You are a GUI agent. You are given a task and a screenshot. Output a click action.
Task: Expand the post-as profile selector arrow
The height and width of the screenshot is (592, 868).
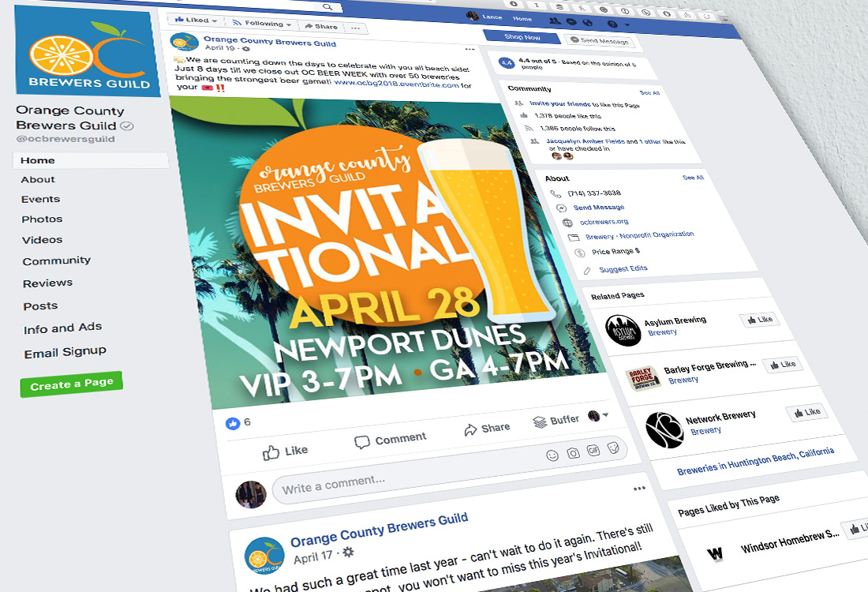(605, 414)
